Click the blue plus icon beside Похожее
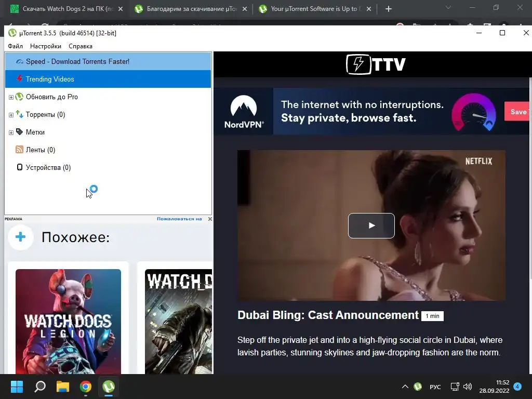The height and width of the screenshot is (399, 532). click(x=20, y=237)
